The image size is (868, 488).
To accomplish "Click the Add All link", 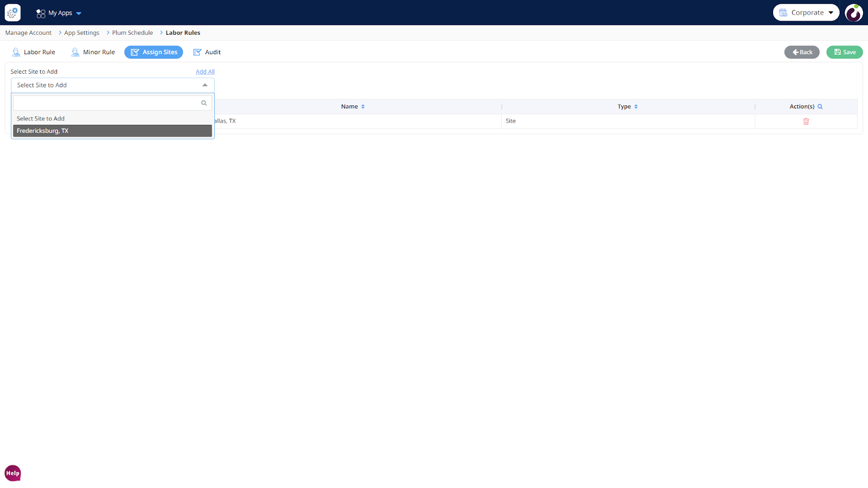I will tap(205, 72).
